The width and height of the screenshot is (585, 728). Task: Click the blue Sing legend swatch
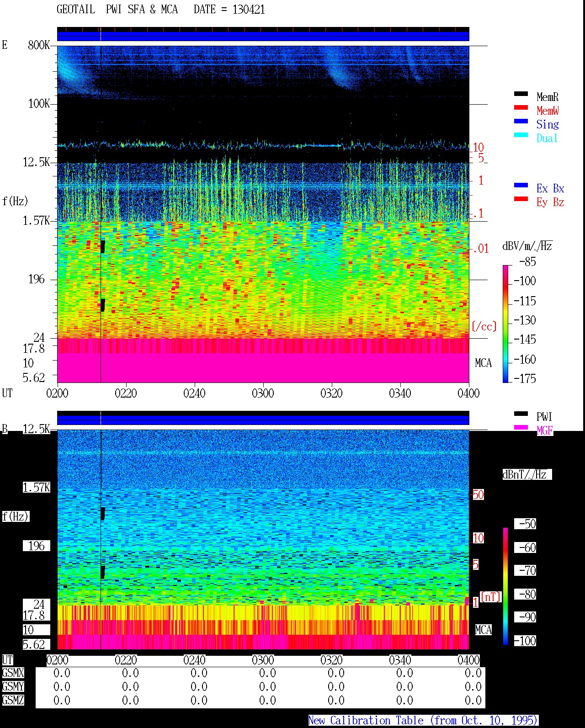coord(521,121)
